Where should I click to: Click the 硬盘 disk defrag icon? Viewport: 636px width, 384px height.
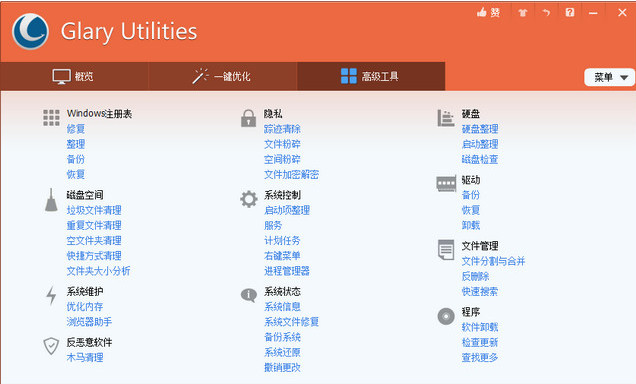pos(446,118)
